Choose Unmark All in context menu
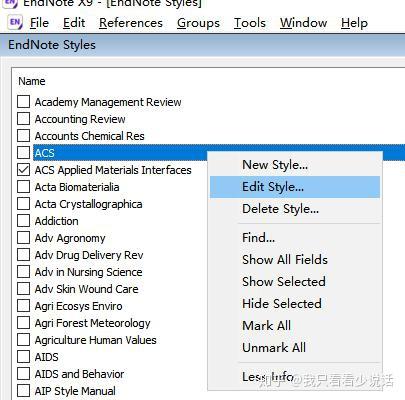 point(295,348)
